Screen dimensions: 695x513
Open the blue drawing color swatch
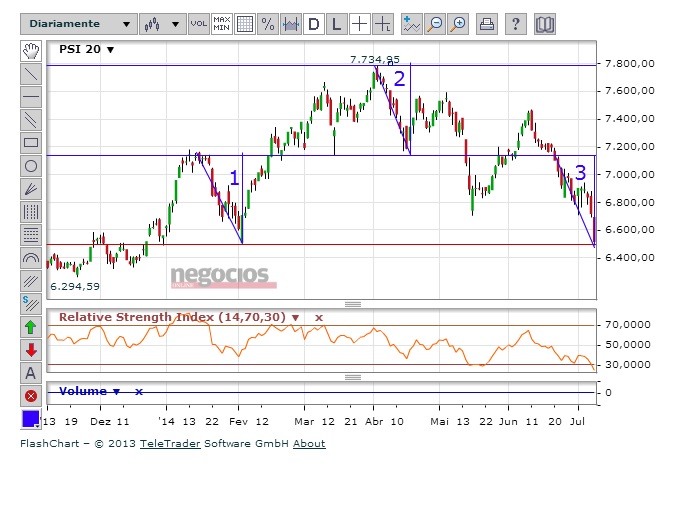click(31, 419)
